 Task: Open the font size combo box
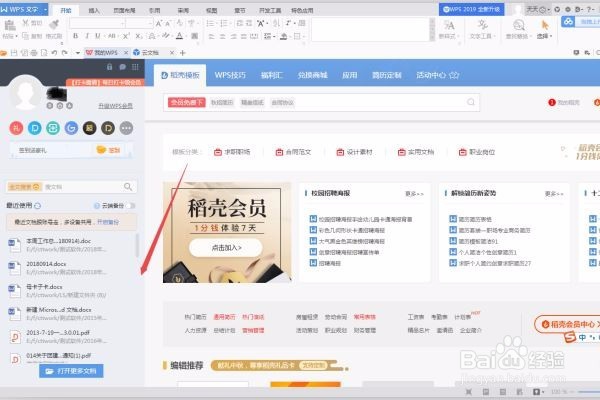(139, 24)
